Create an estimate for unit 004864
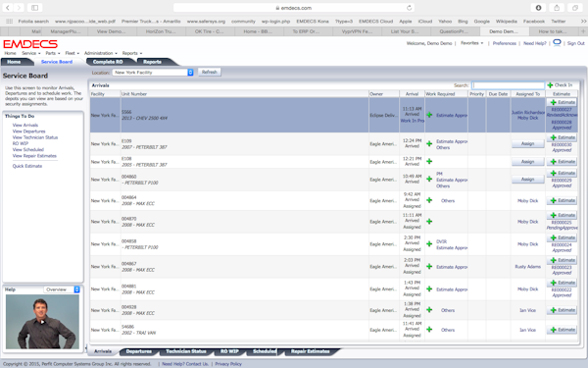 tap(562, 200)
